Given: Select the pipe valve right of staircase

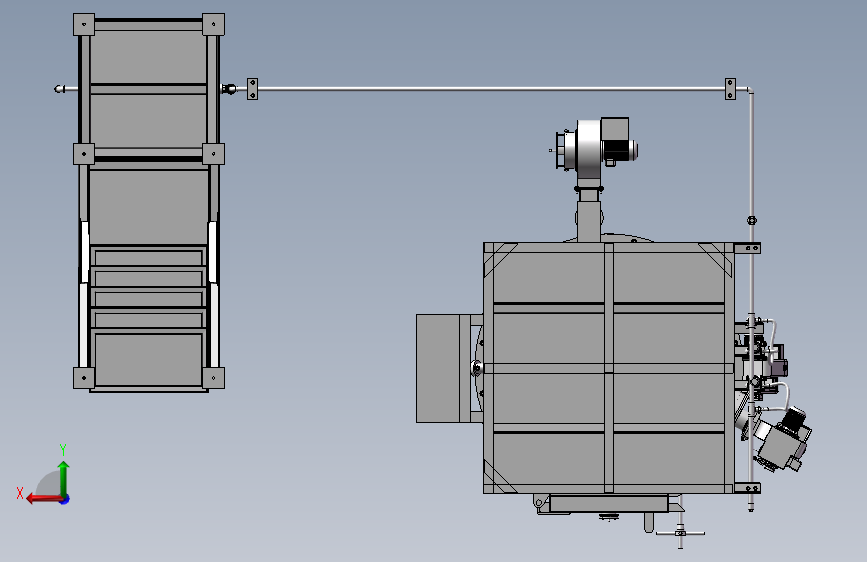Looking at the screenshot, I should 228,89.
